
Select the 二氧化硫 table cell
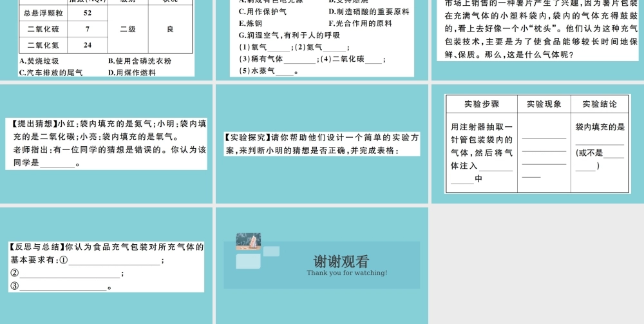click(x=43, y=29)
